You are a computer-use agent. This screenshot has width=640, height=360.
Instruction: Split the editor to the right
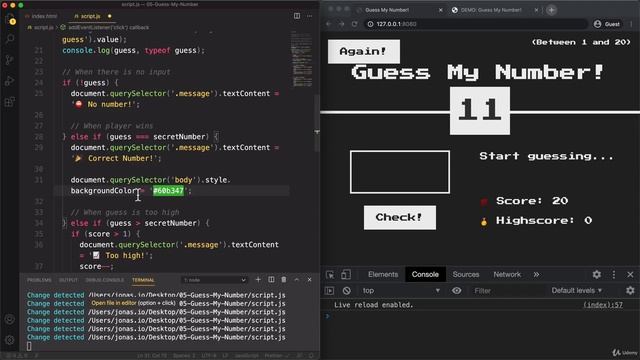(x=297, y=16)
